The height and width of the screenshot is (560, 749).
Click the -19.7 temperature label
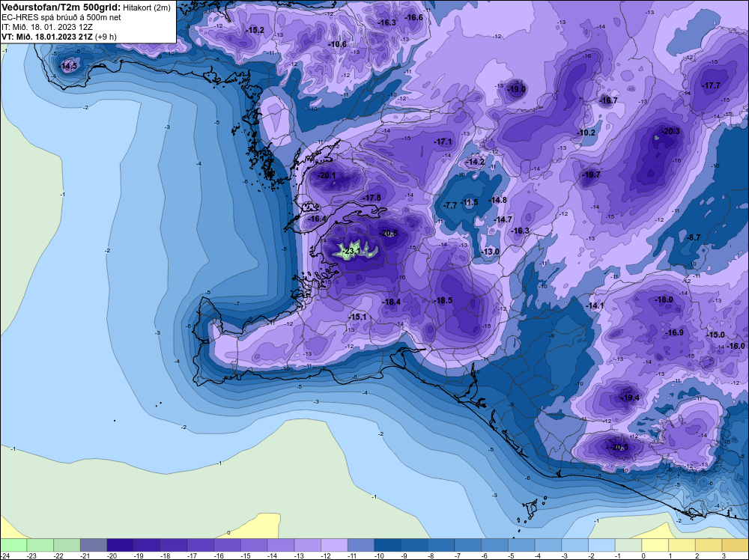pyautogui.click(x=592, y=174)
